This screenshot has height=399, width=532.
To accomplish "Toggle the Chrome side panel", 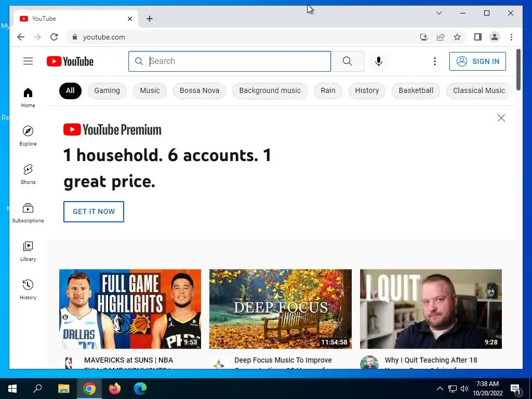I will [x=478, y=37].
